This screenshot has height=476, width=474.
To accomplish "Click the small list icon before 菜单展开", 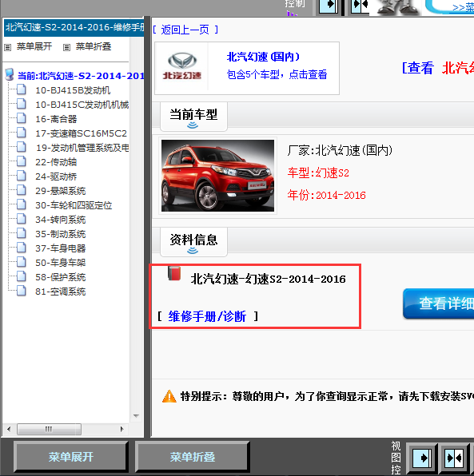I will click(8, 47).
